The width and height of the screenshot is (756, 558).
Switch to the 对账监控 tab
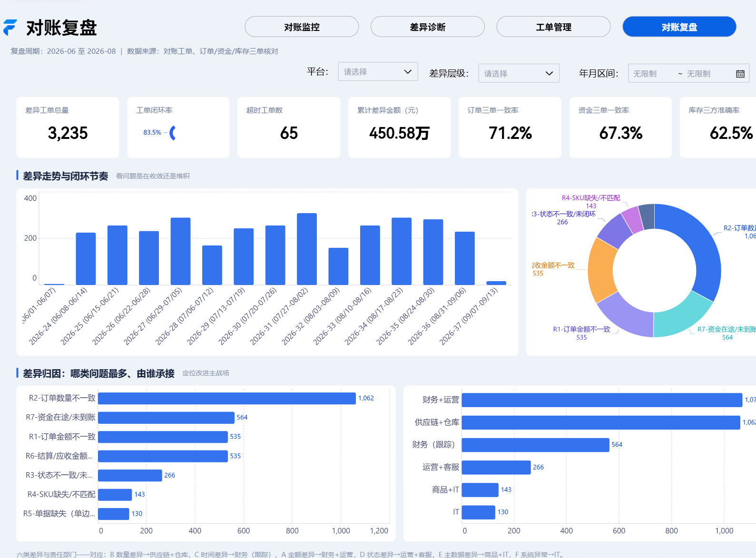[x=302, y=27]
